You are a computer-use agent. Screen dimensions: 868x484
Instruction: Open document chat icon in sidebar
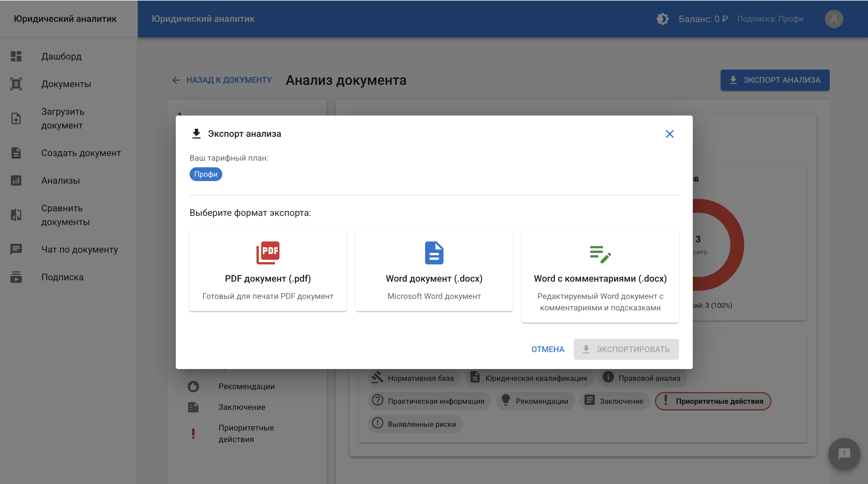pyautogui.click(x=16, y=249)
